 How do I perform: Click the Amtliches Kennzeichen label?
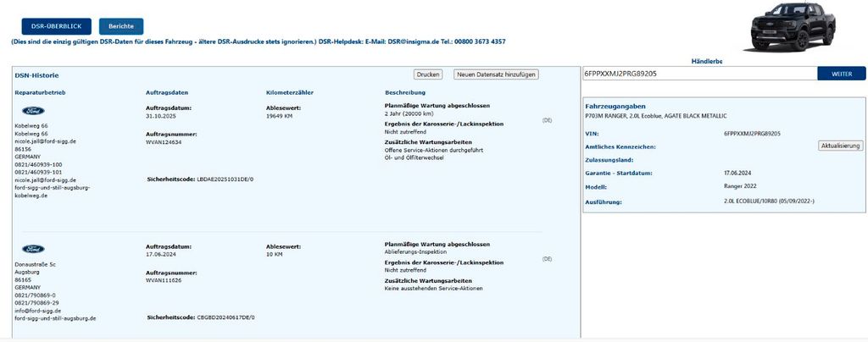pos(620,147)
